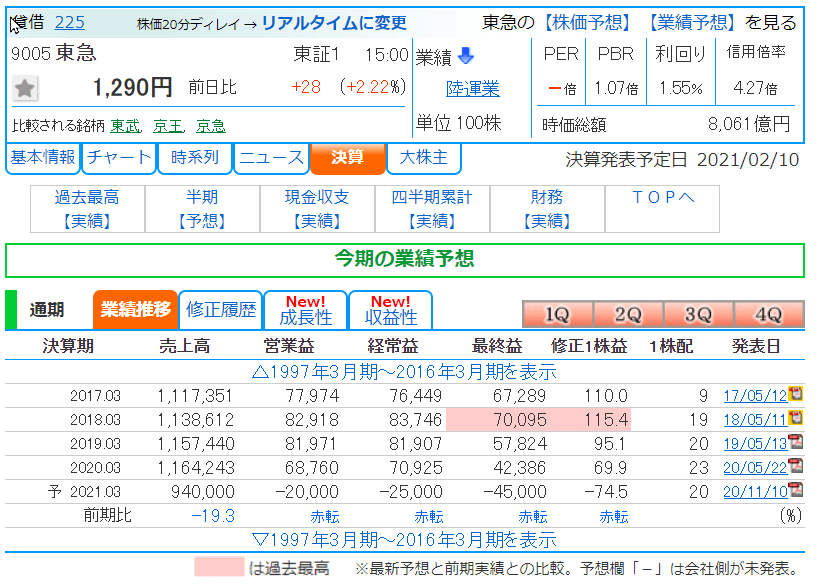Open announcement date 17/05/12
816x586 pixels.
755,396
